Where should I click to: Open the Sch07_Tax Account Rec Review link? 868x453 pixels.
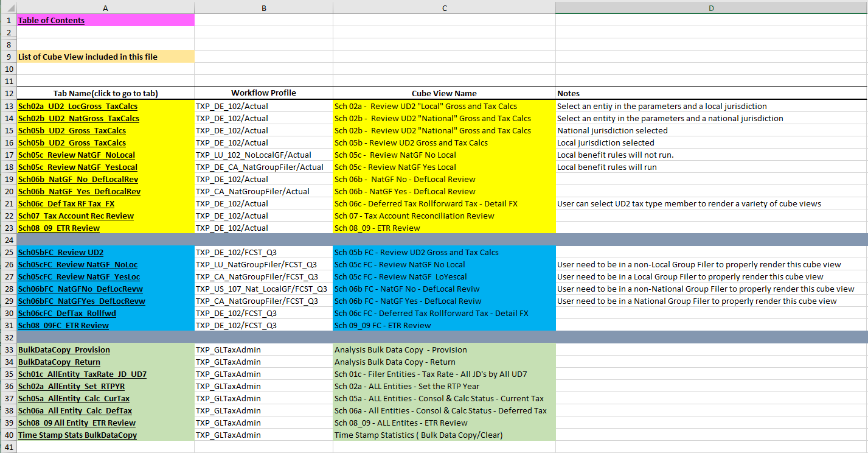(76, 216)
